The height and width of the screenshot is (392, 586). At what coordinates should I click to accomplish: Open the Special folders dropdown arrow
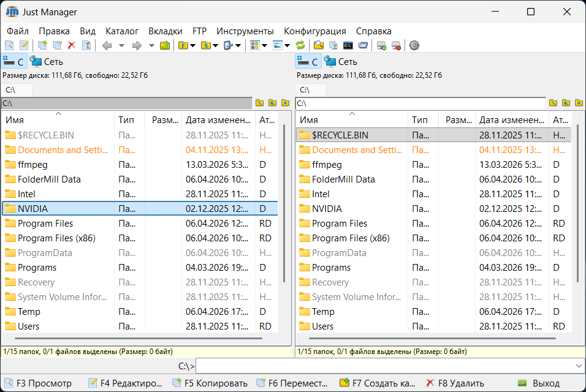coord(216,45)
